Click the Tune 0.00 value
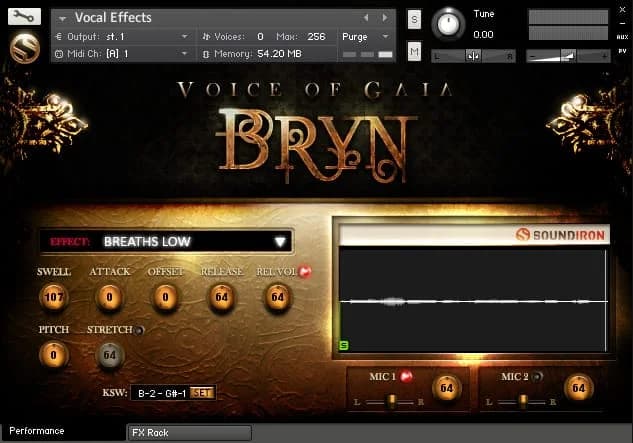The width and height of the screenshot is (633, 443). coord(483,34)
